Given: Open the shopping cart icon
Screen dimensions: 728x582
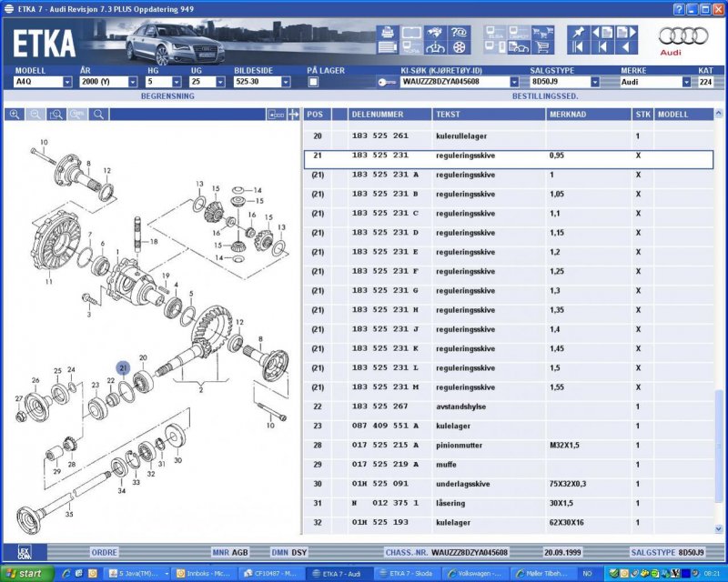Looking at the screenshot, I should click(542, 47).
